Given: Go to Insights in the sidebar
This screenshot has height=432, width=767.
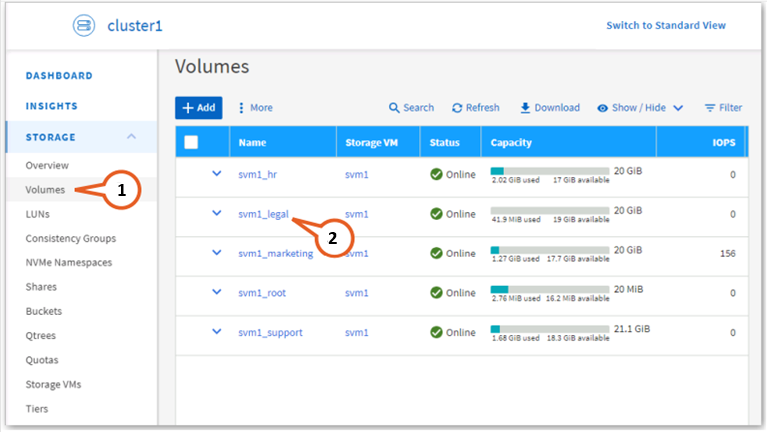Looking at the screenshot, I should pyautogui.click(x=52, y=106).
